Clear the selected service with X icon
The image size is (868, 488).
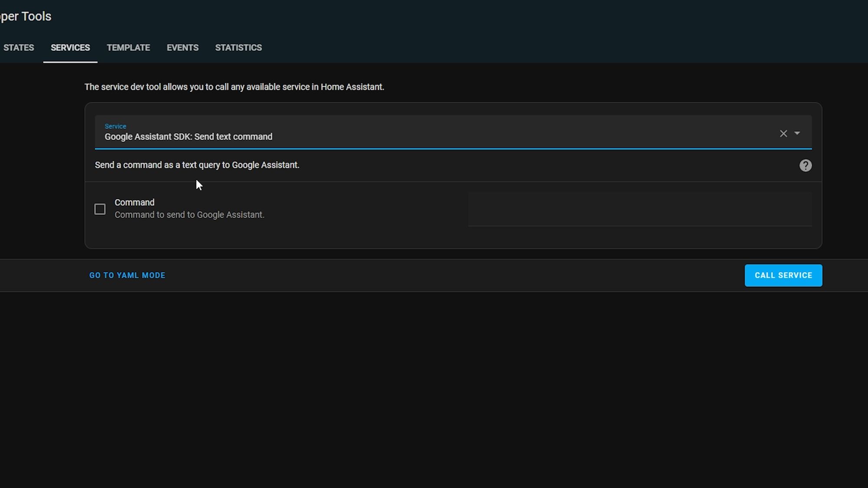(x=783, y=134)
